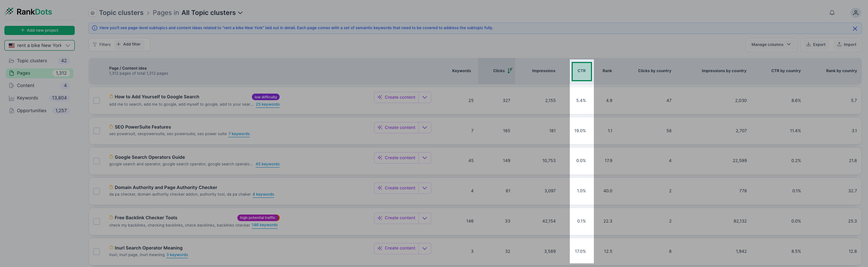Click the high potential traffic tag
The height and width of the screenshot is (267, 868).
click(x=258, y=218)
